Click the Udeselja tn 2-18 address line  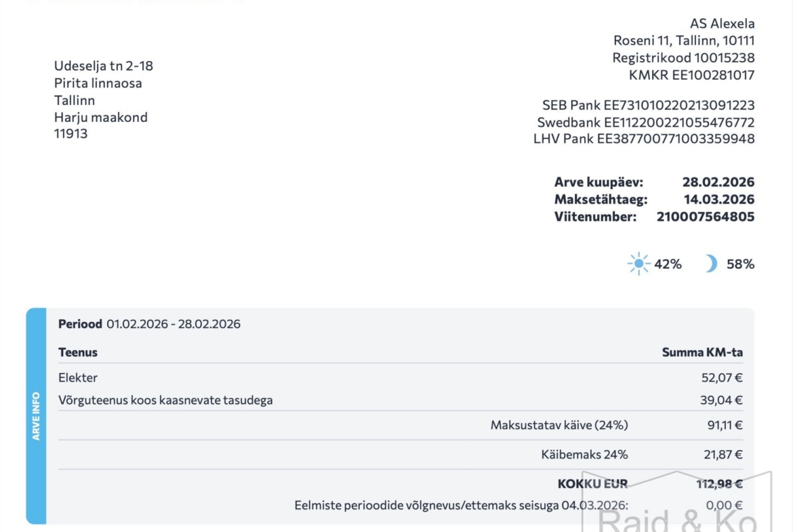pyautogui.click(x=104, y=66)
